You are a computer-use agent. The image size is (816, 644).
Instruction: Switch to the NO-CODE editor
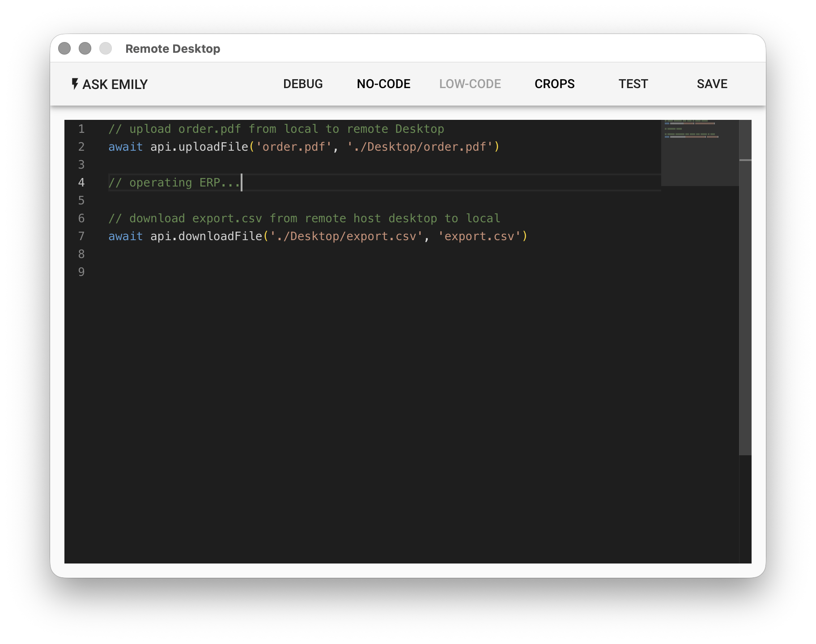pyautogui.click(x=383, y=84)
